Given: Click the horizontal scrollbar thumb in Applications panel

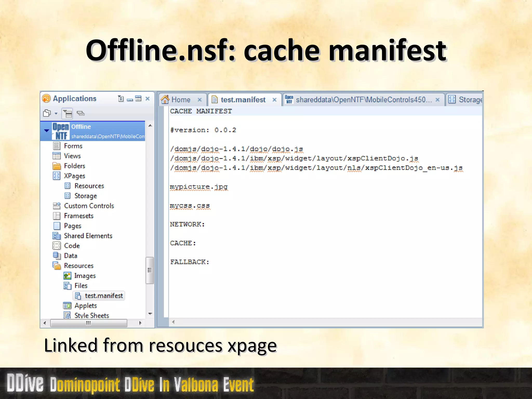Looking at the screenshot, I should [89, 323].
